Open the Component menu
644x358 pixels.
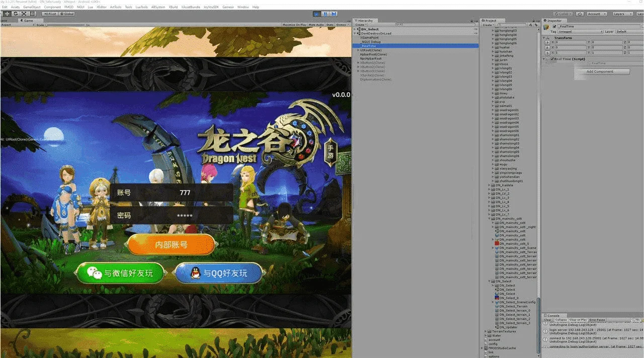tap(52, 7)
